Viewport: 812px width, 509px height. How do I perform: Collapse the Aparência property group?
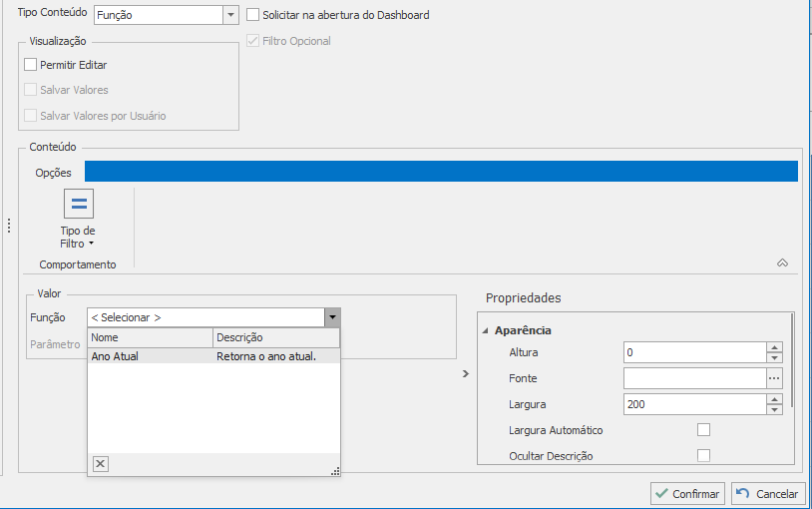tap(485, 330)
